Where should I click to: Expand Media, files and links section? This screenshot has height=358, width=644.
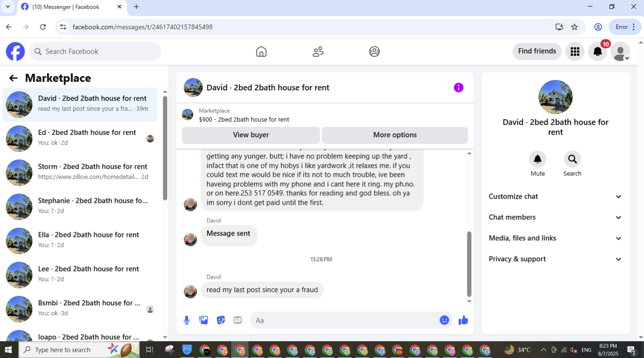pos(555,238)
